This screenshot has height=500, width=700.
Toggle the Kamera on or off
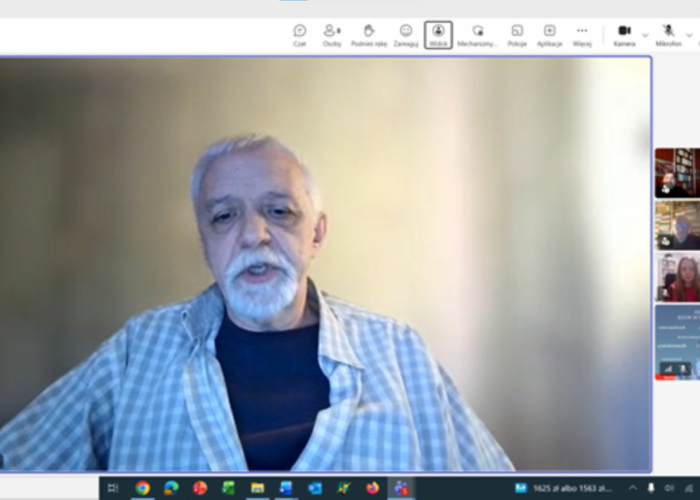point(624,35)
